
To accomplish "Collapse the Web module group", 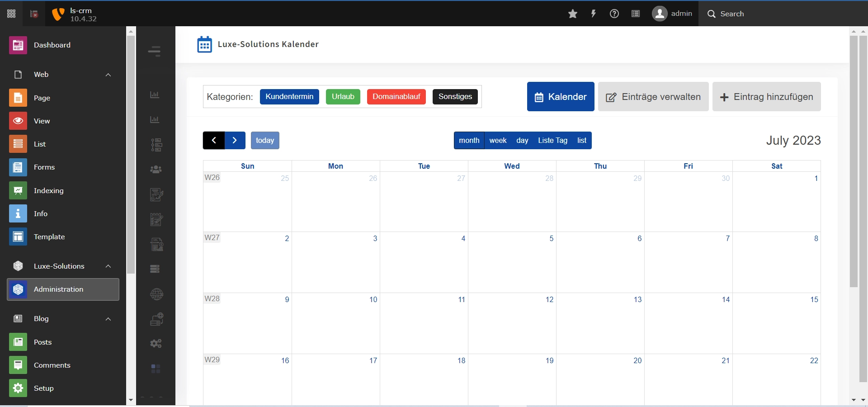I will pos(108,75).
